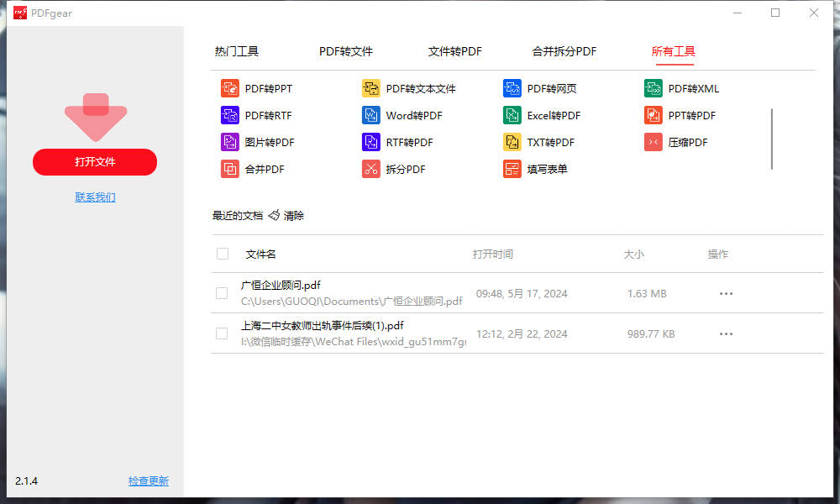
Task: Switch to the PDF转文件 tab
Action: 346,51
